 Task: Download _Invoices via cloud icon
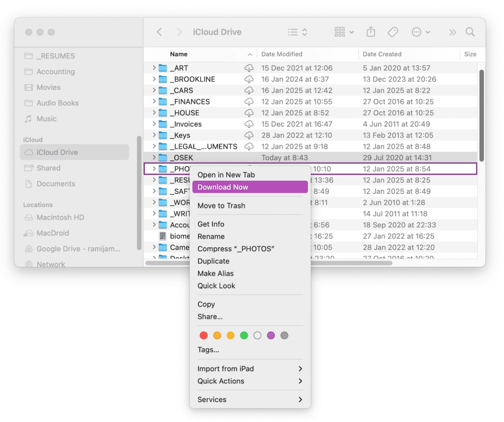[249, 124]
